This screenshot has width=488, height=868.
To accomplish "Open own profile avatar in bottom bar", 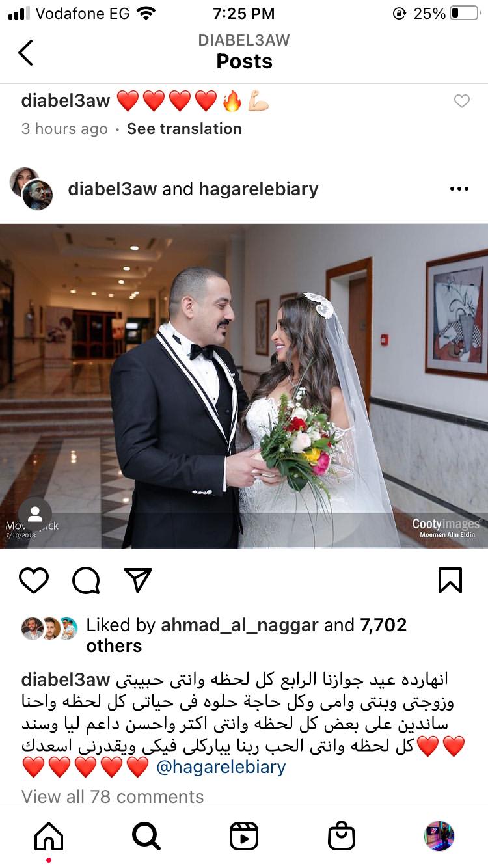I will point(439,836).
